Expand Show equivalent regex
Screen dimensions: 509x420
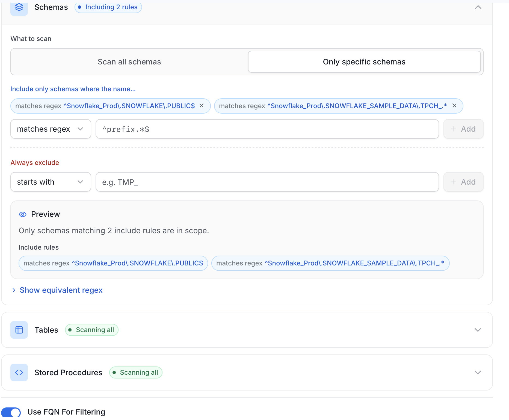coord(57,290)
